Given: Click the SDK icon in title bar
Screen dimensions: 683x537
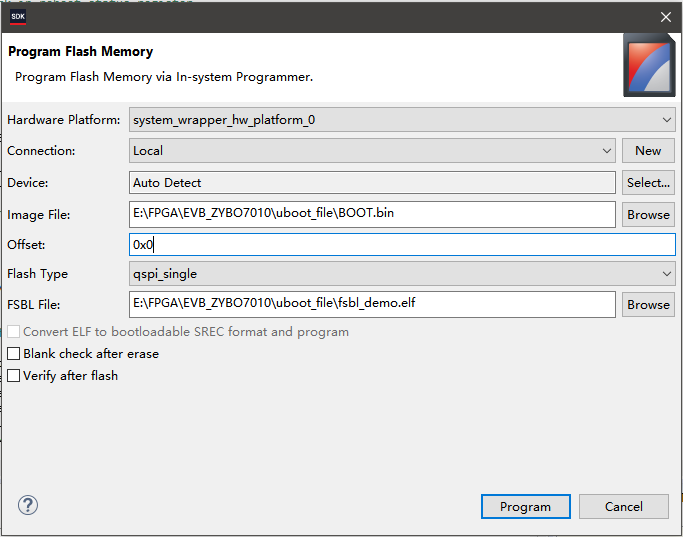Looking at the screenshot, I should [x=18, y=16].
